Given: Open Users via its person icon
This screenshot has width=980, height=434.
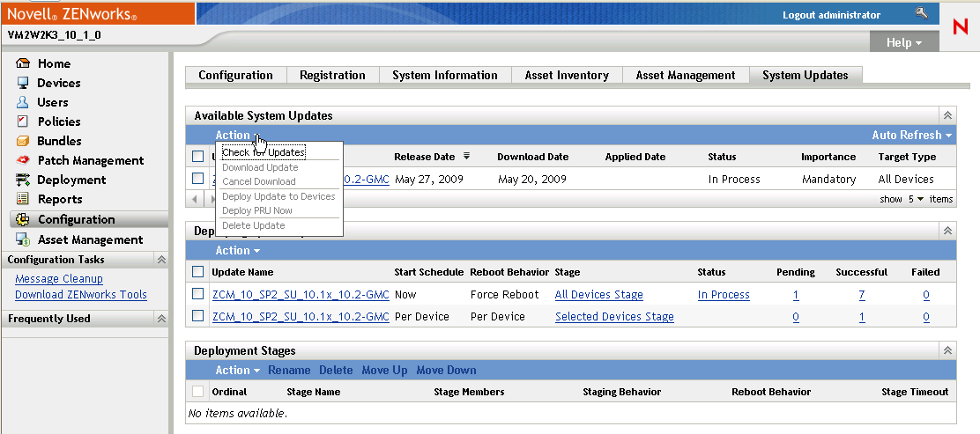Looking at the screenshot, I should coord(23,102).
